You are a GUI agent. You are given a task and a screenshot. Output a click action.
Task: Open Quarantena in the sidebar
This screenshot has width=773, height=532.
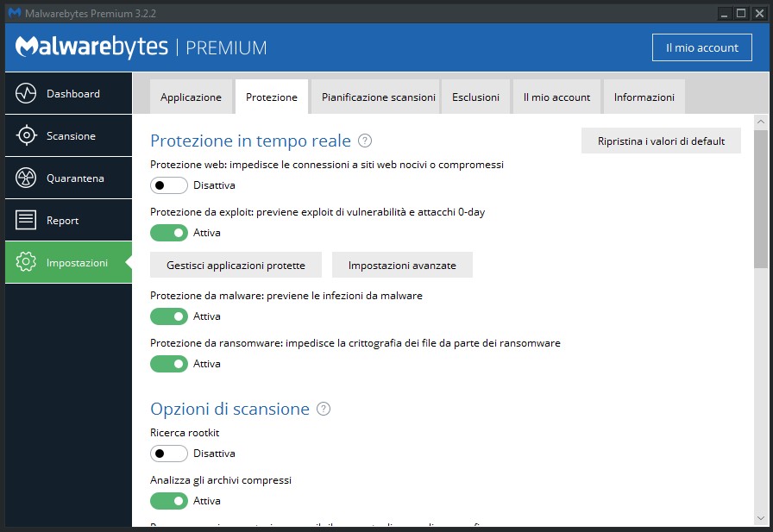68,178
